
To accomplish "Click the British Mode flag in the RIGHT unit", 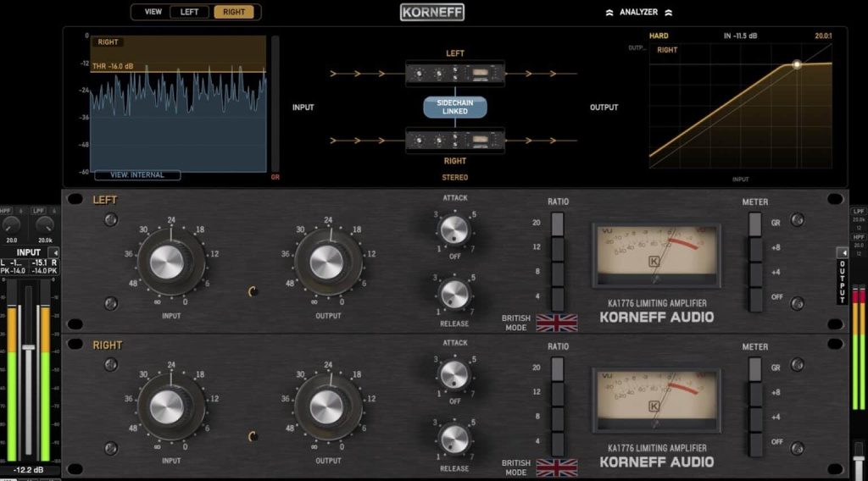I will [x=556, y=467].
